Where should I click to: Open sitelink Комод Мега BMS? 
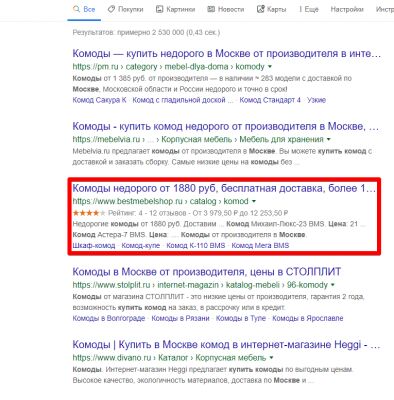coord(260,246)
